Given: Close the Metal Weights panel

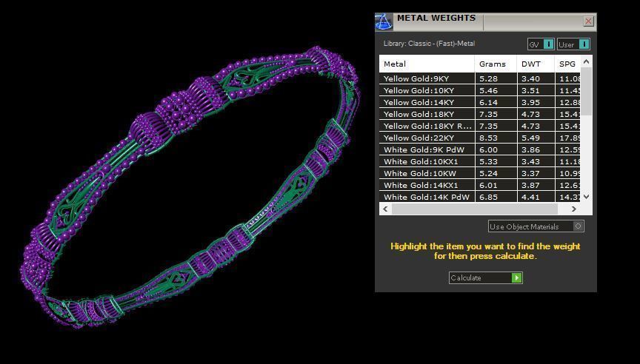Looking at the screenshot, I should point(588,21).
